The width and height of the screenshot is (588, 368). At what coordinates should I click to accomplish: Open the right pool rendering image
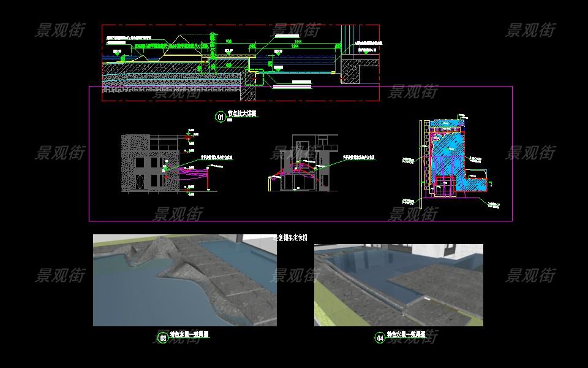pyautogui.click(x=398, y=285)
